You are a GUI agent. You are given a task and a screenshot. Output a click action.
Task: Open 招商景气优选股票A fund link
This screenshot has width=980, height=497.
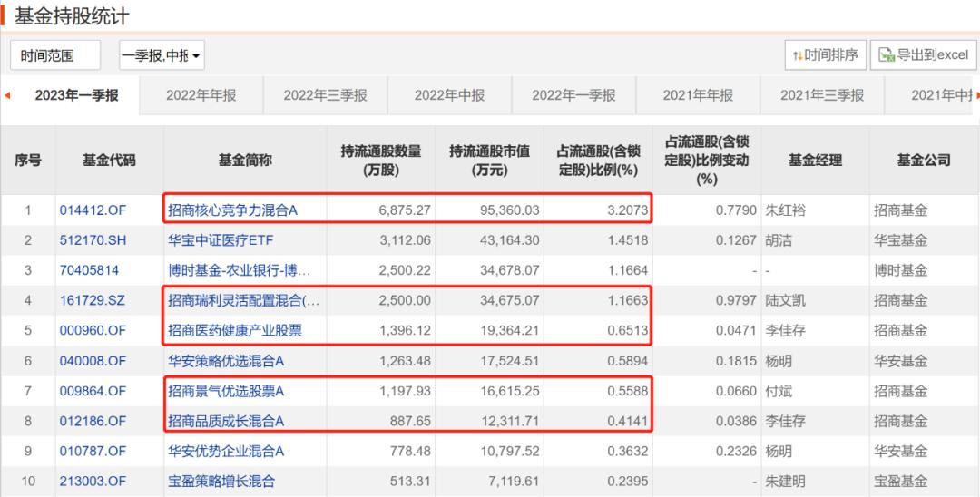(226, 391)
